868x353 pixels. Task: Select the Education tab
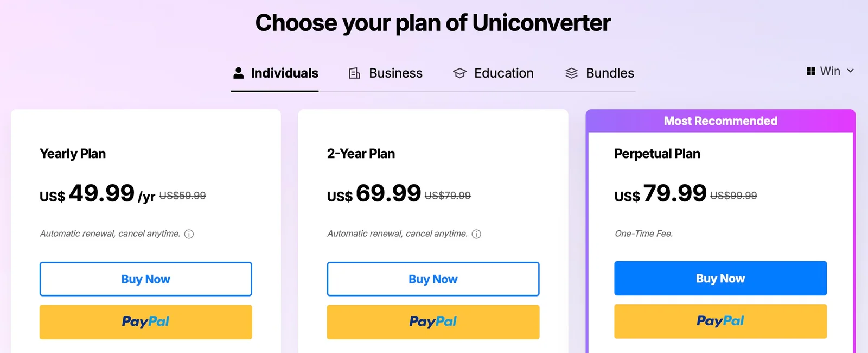[x=503, y=73]
